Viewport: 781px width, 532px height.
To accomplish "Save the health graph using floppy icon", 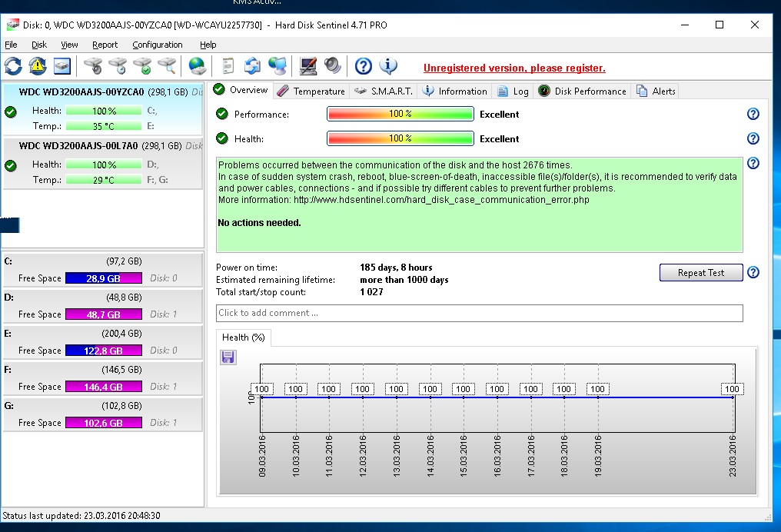I will coord(228,357).
